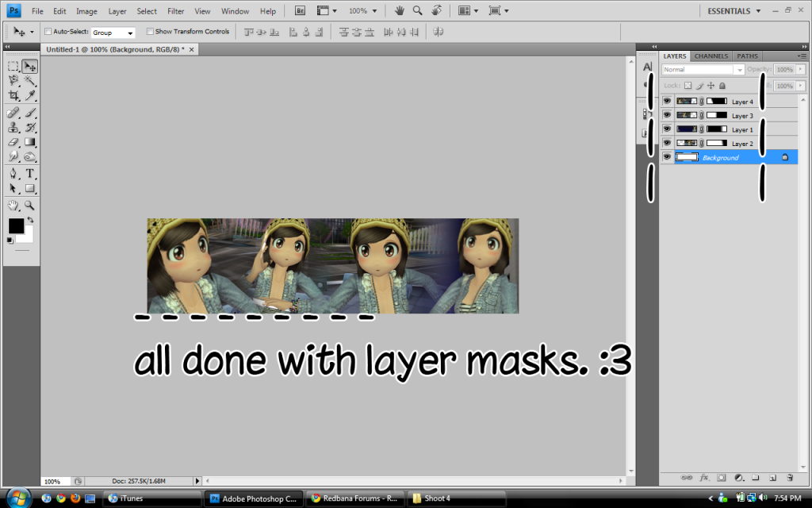The image size is (812, 508).
Task: Open layer style fx menu
Action: coord(704,477)
